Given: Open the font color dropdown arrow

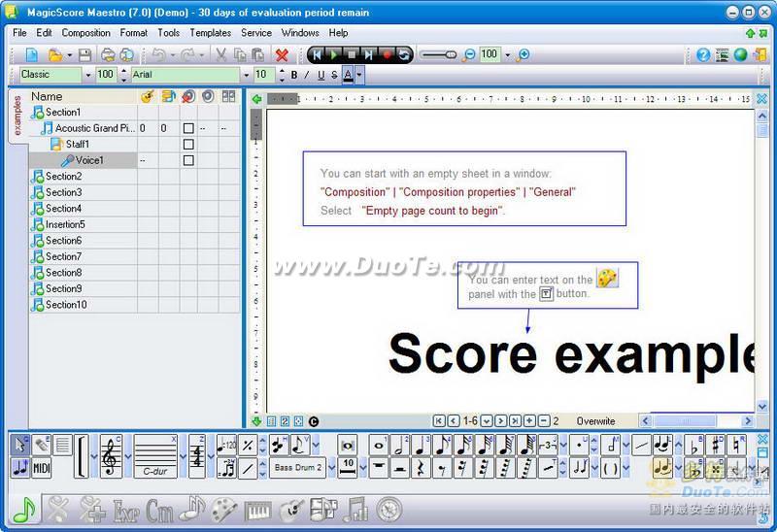Looking at the screenshot, I should coord(359,75).
